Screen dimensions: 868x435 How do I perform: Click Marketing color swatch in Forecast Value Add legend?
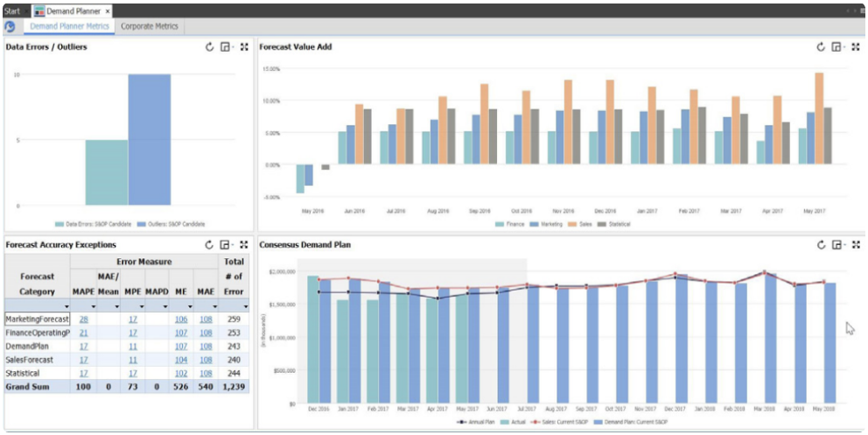pyautogui.click(x=533, y=224)
